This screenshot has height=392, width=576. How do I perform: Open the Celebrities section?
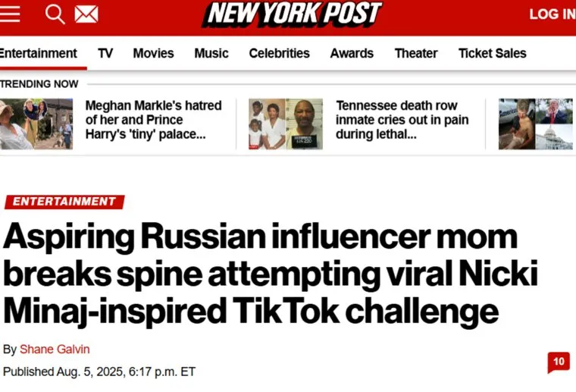pos(279,53)
